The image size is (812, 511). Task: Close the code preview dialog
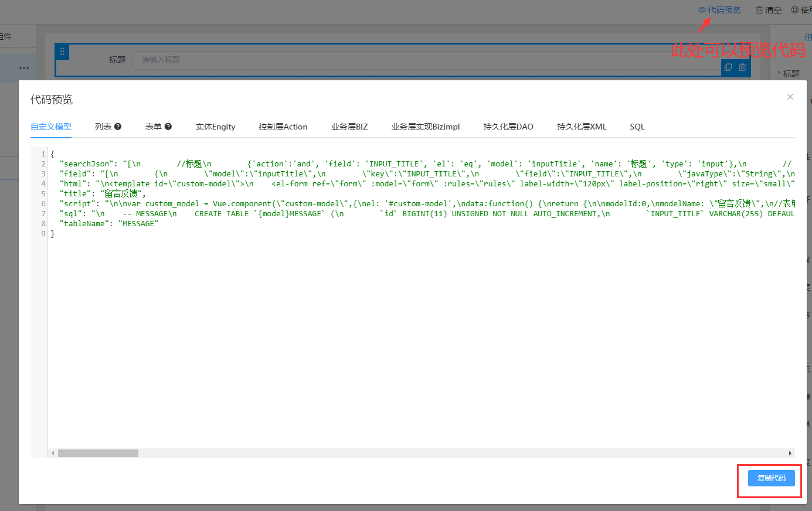coord(790,97)
